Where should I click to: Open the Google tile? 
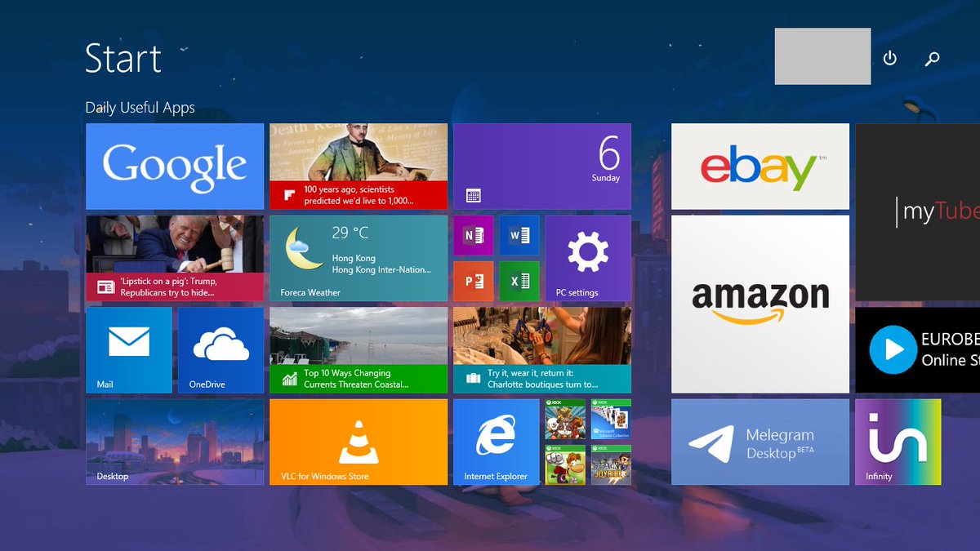175,167
